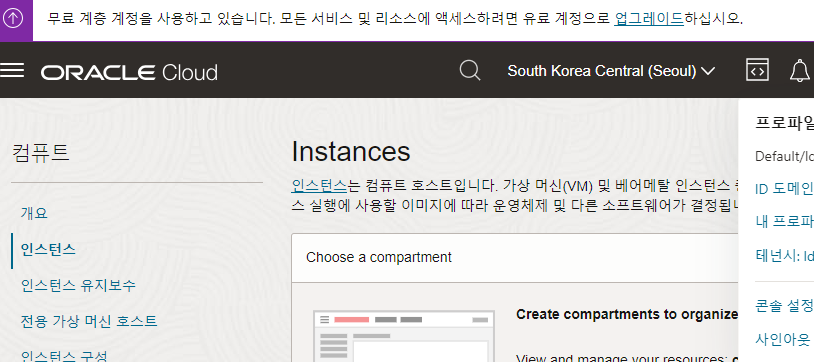Image resolution: width=814 pixels, height=362 pixels.
Task: Open the hamburger navigation menu
Action: coord(12,70)
